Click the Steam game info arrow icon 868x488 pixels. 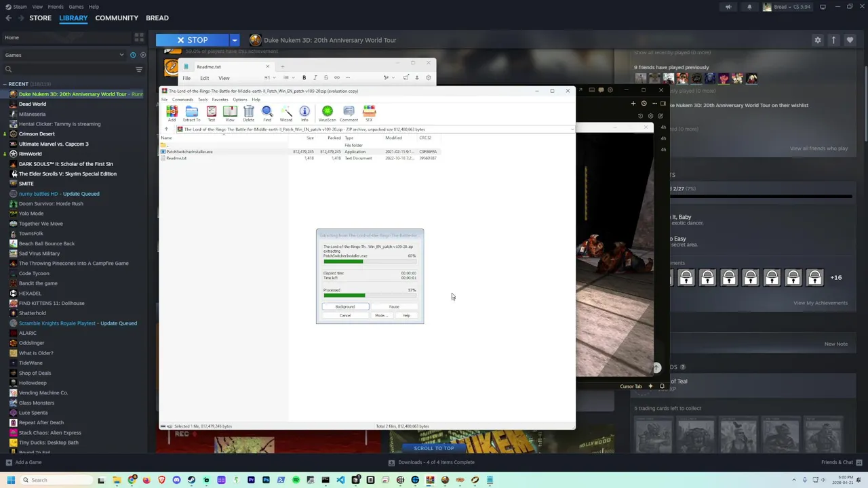click(x=833, y=40)
